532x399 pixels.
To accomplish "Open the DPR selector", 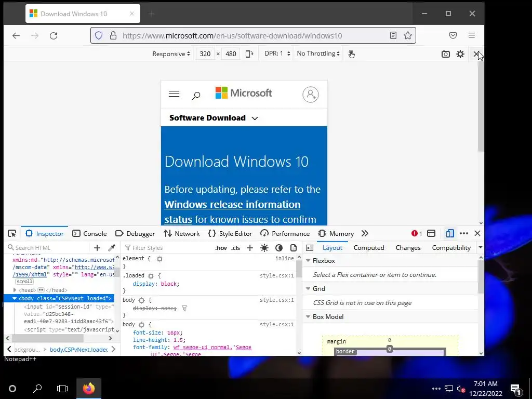I will click(x=277, y=54).
